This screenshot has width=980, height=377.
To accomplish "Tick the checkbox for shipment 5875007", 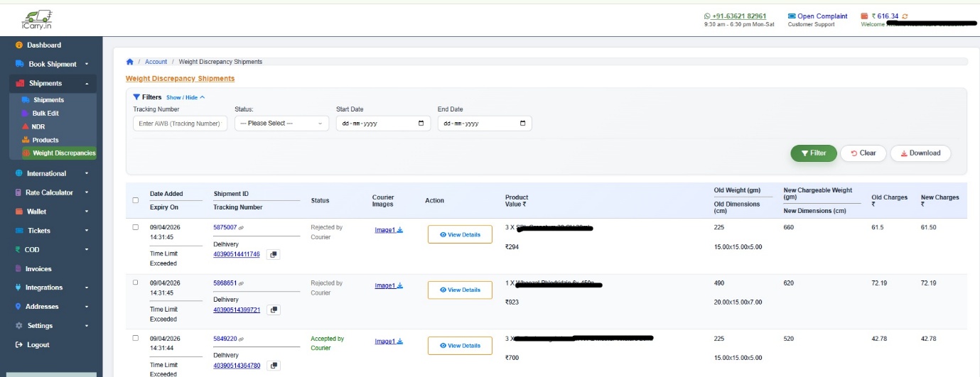I will (x=136, y=227).
